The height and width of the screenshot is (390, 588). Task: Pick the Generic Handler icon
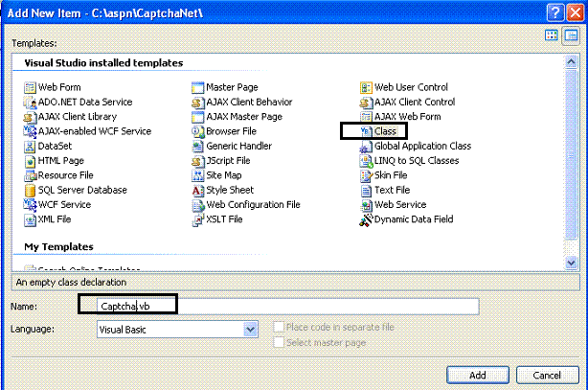(197, 146)
